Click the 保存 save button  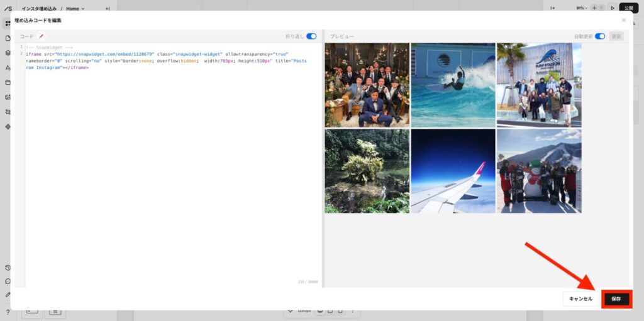(616, 299)
